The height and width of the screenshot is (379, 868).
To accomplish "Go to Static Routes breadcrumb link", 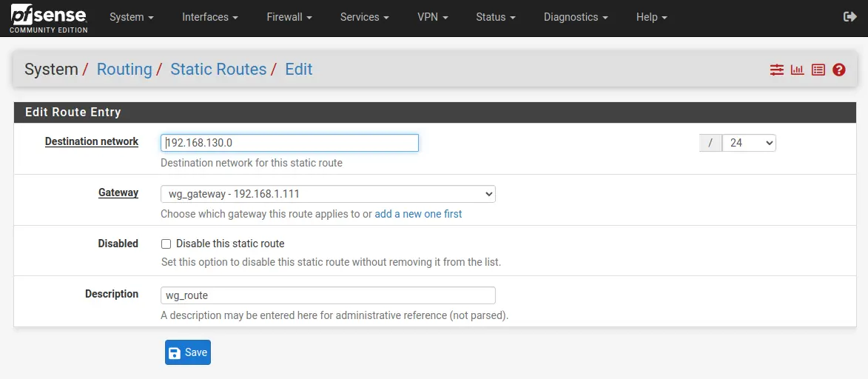I will pyautogui.click(x=218, y=70).
